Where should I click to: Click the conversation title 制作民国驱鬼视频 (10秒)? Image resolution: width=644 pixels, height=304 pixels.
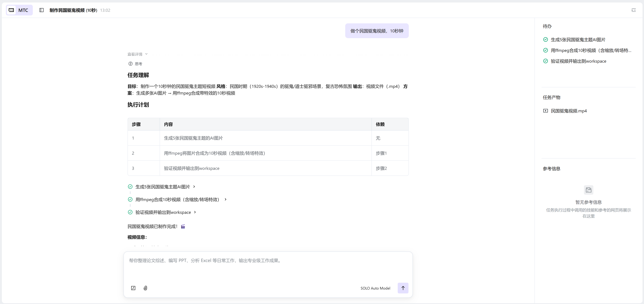click(x=73, y=10)
